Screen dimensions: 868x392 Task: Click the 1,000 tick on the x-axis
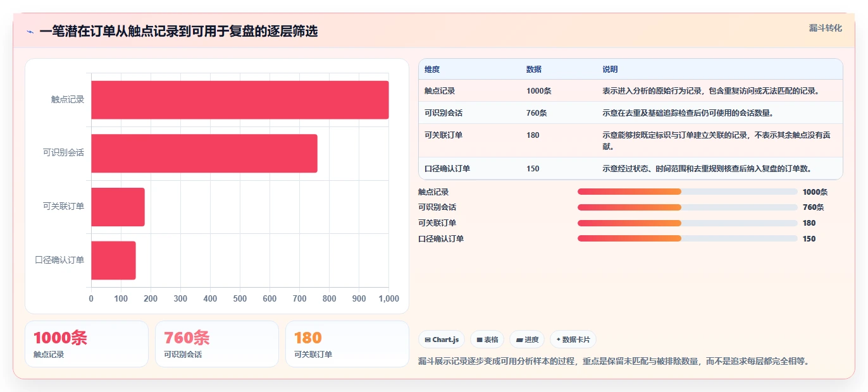388,298
